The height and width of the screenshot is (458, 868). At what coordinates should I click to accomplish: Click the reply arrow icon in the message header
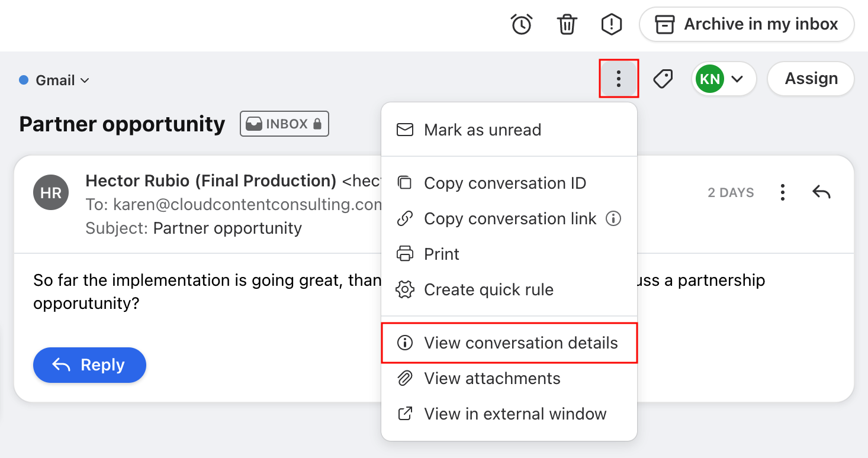pos(821,192)
